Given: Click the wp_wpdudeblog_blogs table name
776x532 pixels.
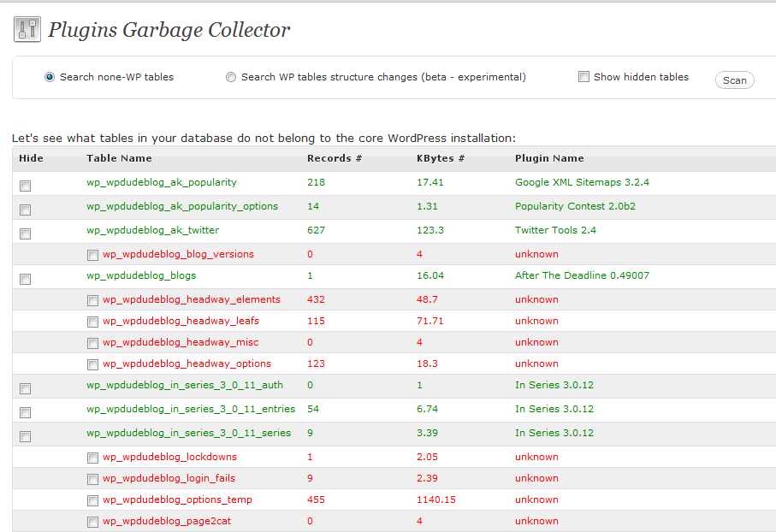Looking at the screenshot, I should (141, 275).
